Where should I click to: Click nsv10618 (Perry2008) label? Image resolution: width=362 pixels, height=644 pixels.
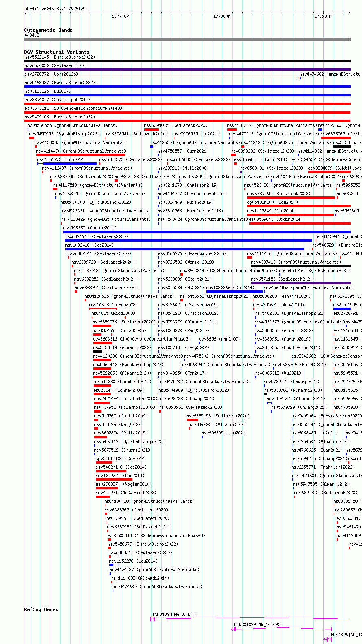tap(113, 305)
